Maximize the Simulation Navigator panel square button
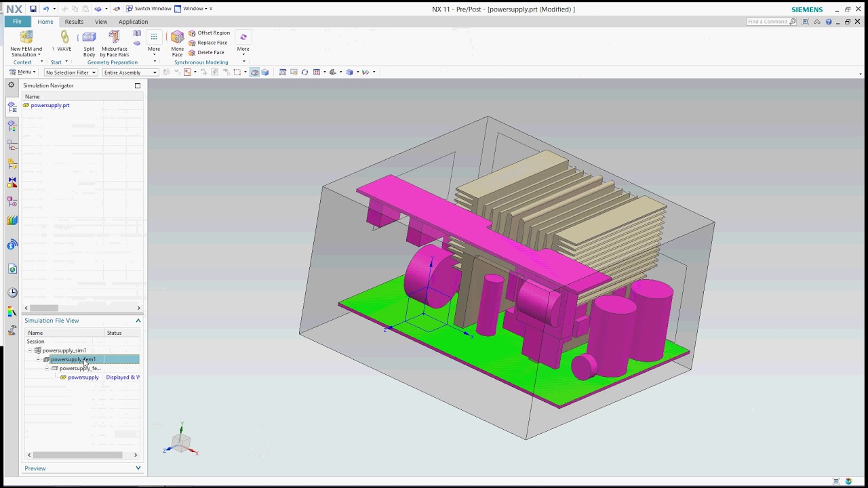Image resolution: width=868 pixels, height=488 pixels. click(138, 85)
